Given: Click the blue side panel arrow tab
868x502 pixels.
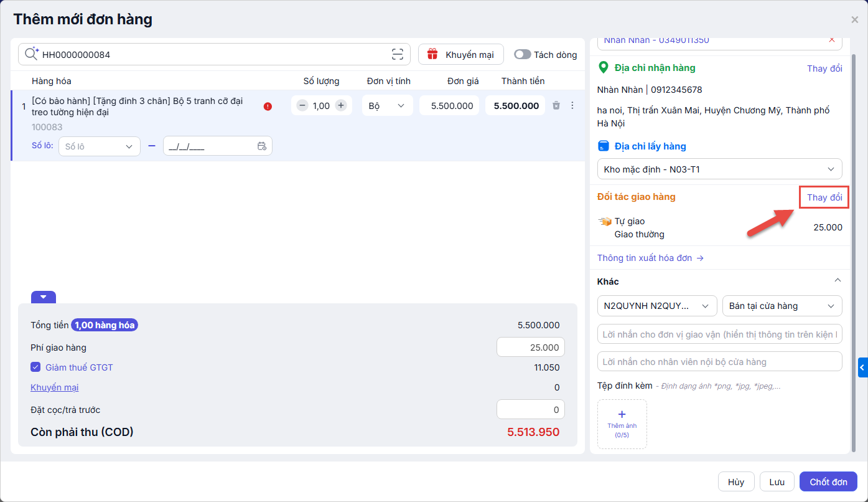Looking at the screenshot, I should tap(862, 367).
